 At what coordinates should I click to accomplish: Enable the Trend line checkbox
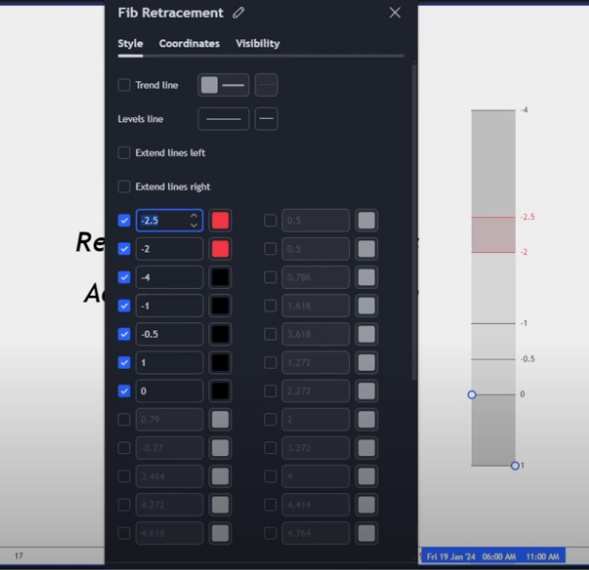tap(124, 85)
